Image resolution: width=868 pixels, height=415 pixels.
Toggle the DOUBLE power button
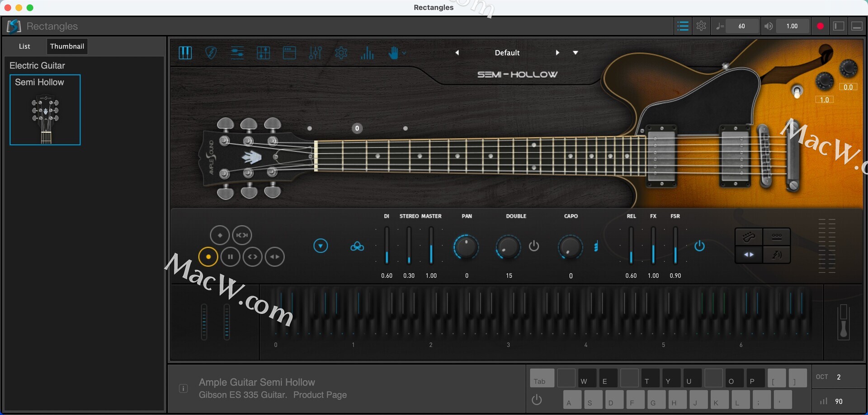pyautogui.click(x=534, y=246)
